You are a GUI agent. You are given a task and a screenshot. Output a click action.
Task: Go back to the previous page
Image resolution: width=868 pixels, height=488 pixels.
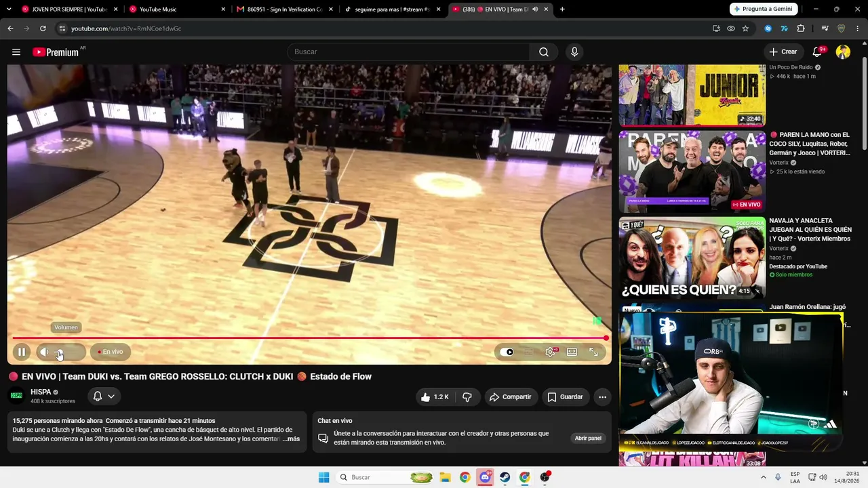click(10, 28)
